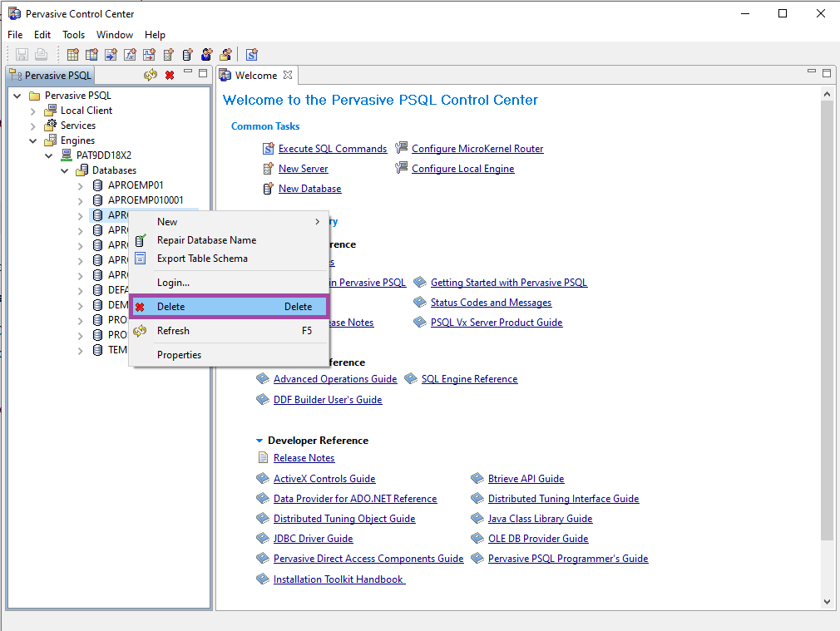Click the PAT9DD18X2 server icon
The width and height of the screenshot is (840, 631).
point(67,155)
